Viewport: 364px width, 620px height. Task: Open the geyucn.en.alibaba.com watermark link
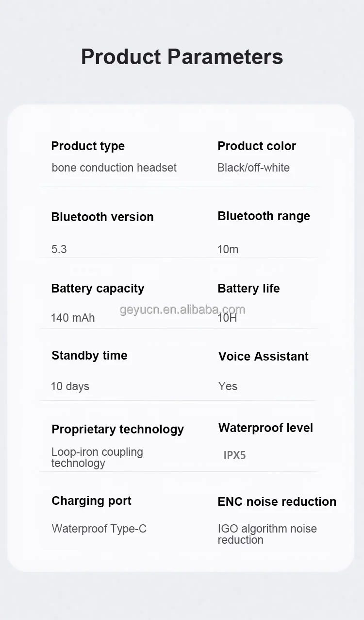coord(182,310)
